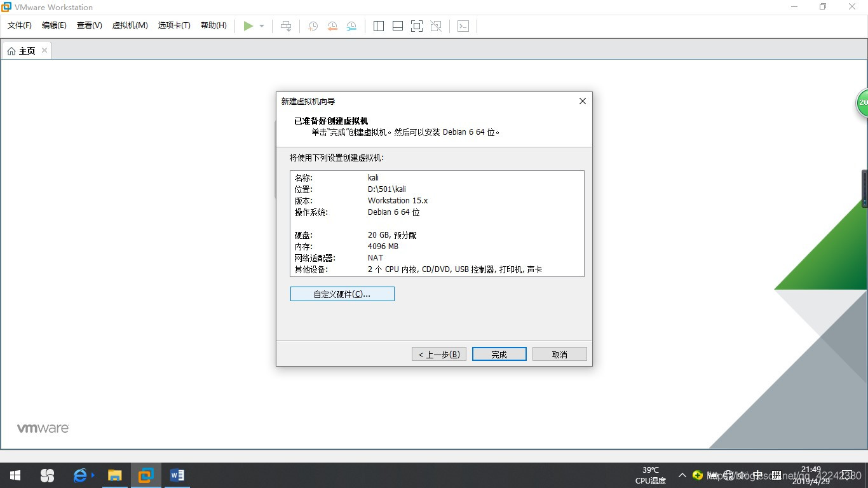Image resolution: width=868 pixels, height=488 pixels.
Task: Click the green power-on play icon
Action: click(x=248, y=26)
